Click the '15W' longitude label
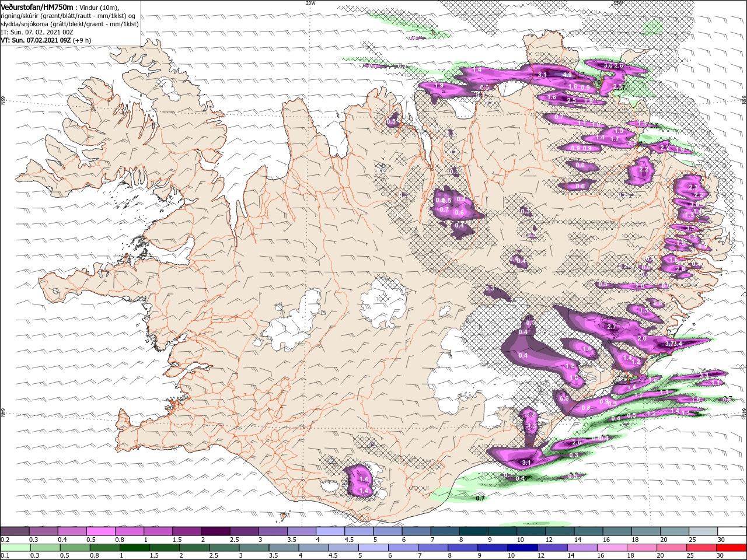Screen dimensions: 747x560 [618, 3]
